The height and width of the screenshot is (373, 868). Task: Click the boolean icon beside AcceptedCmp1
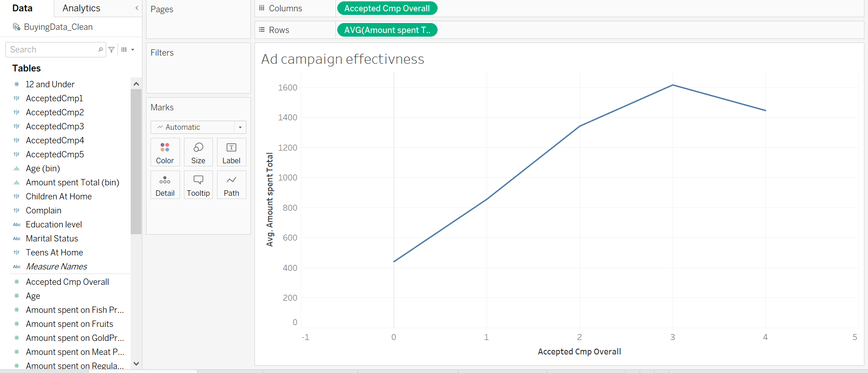click(17, 99)
